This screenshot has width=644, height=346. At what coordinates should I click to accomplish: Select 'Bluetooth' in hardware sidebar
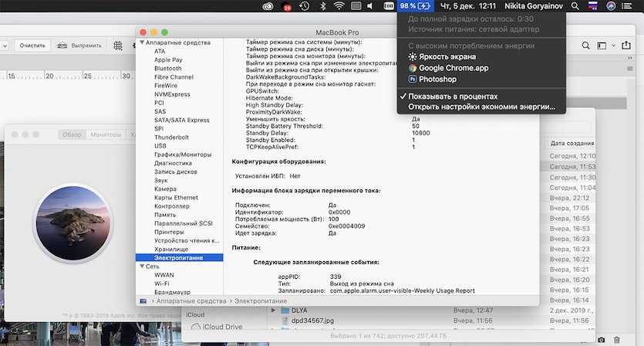tap(168, 69)
